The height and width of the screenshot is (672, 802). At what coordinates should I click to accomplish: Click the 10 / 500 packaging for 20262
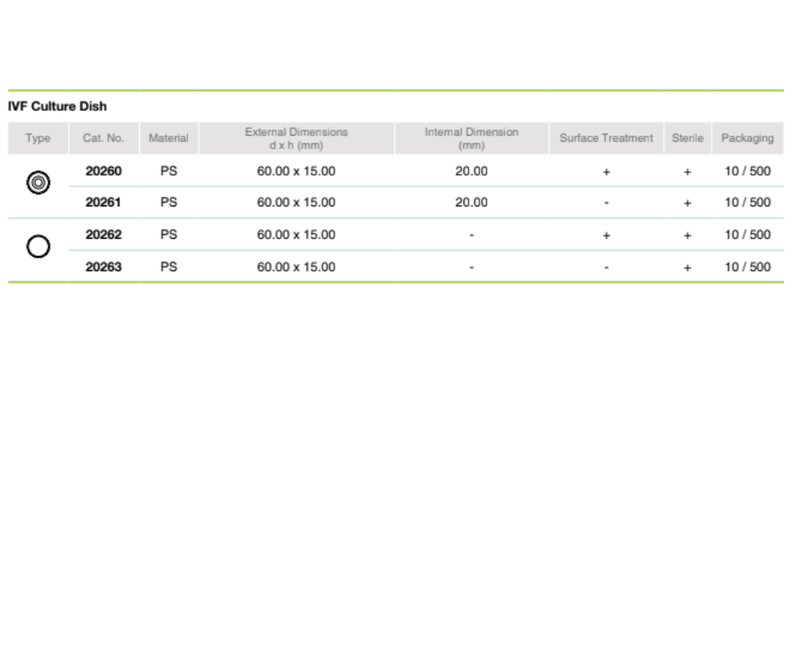(747, 235)
